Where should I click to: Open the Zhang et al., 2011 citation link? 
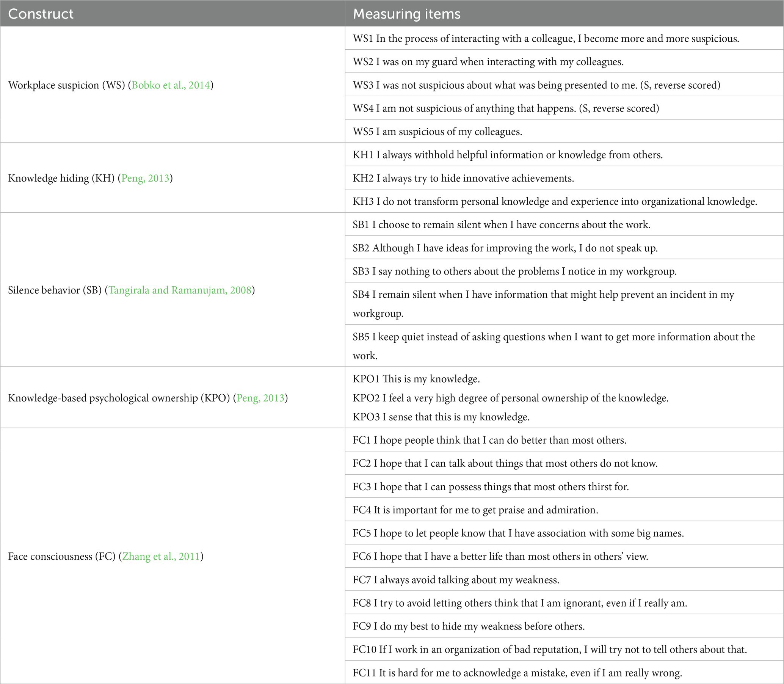pyautogui.click(x=161, y=556)
